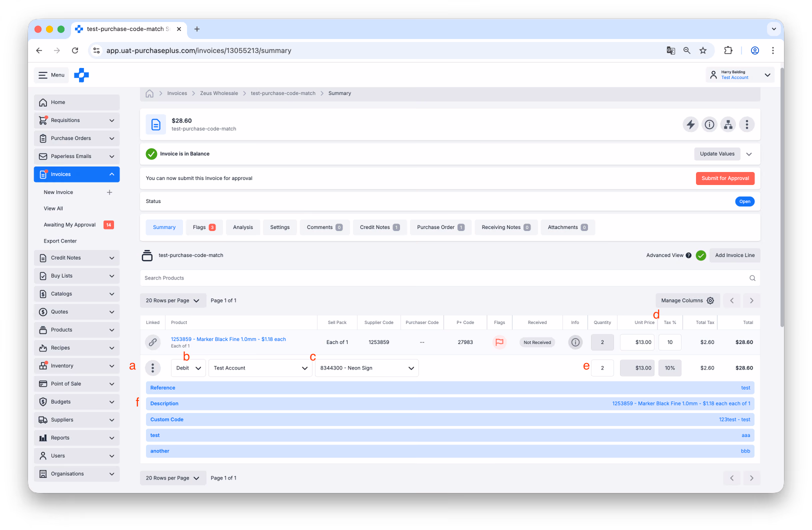Toggle the Advanced View green check

(701, 255)
